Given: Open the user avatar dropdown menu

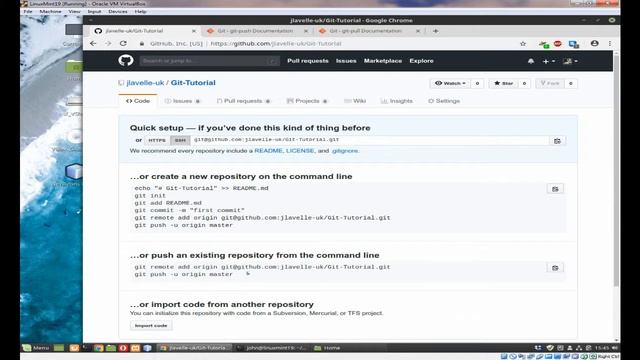Looking at the screenshot, I should tap(570, 61).
